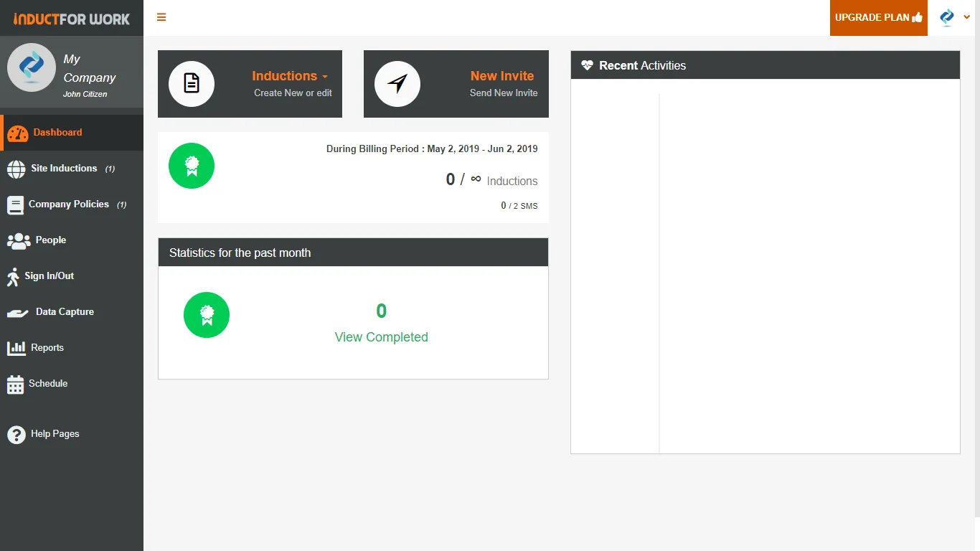Click the Company Policies book icon
The image size is (980, 551).
(x=15, y=205)
